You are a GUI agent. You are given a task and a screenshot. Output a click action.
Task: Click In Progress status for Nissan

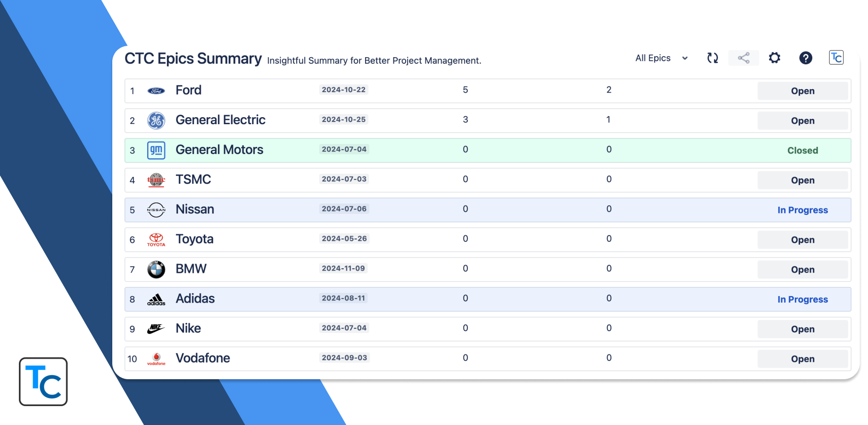pos(802,210)
